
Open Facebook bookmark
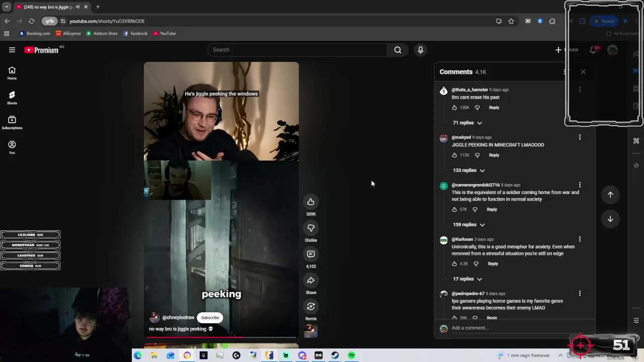(x=135, y=34)
